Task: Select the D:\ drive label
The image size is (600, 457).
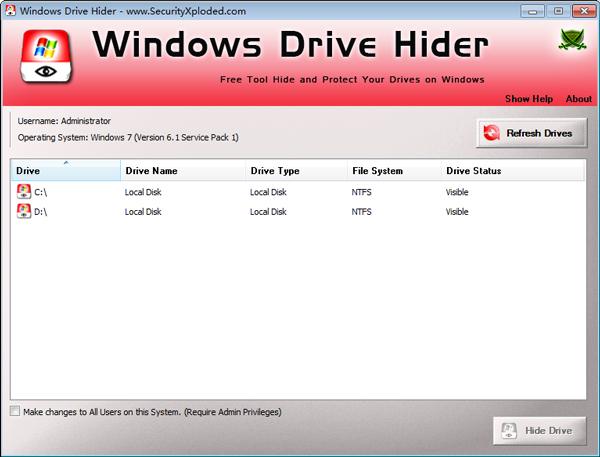Action: tap(41, 212)
